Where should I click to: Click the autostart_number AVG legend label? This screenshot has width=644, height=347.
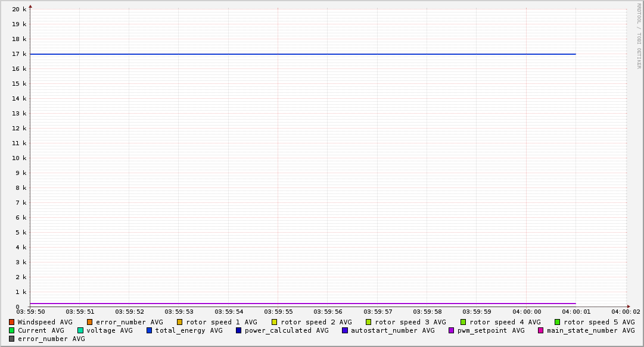[x=393, y=330]
